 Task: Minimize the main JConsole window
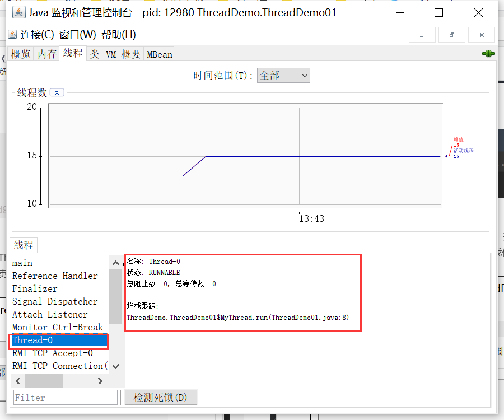point(400,13)
